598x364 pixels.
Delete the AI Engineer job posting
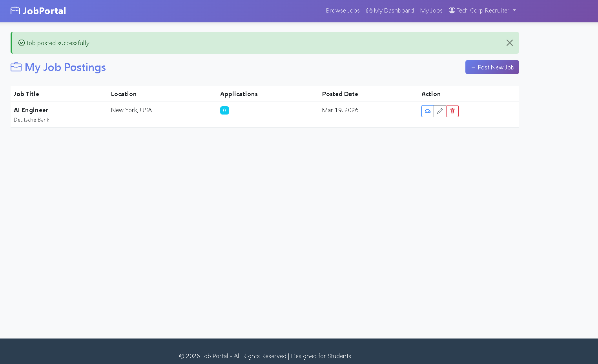(452, 111)
